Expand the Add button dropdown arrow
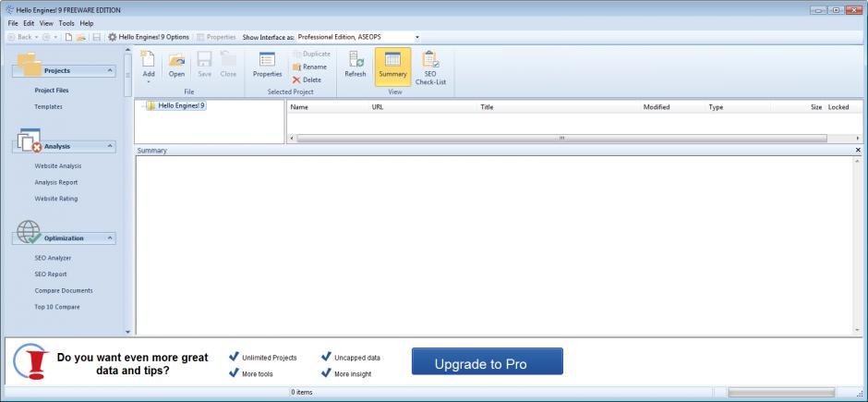The image size is (868, 402). point(149,82)
